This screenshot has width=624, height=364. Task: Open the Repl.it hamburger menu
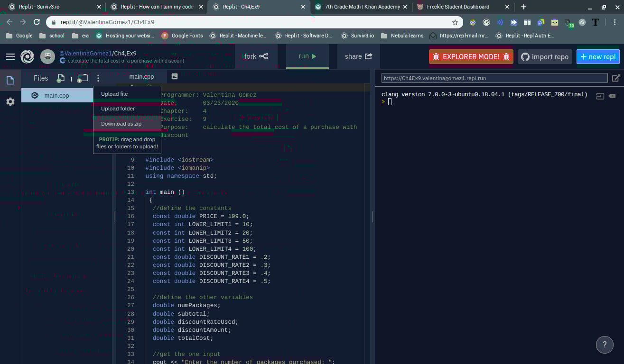[10, 56]
